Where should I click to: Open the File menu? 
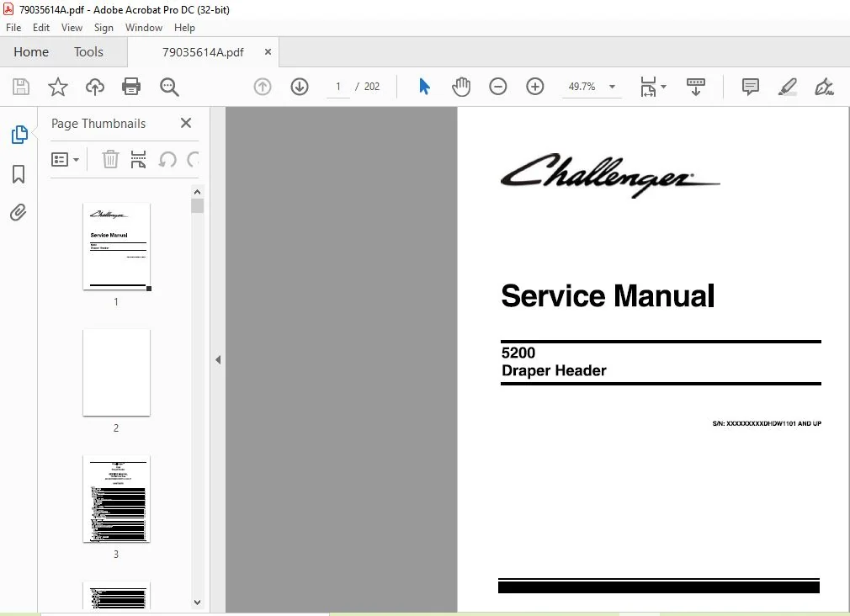click(x=13, y=28)
